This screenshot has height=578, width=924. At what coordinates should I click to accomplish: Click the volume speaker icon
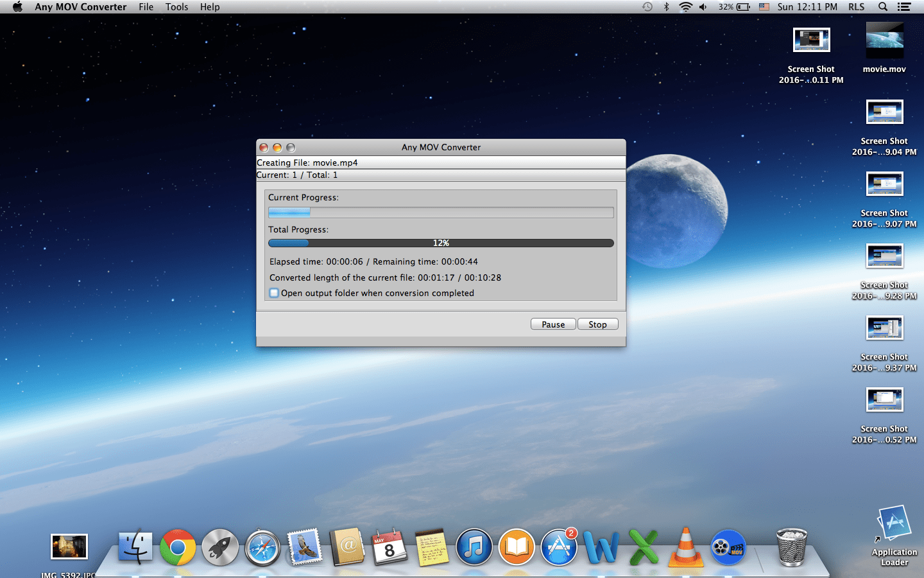tap(703, 6)
